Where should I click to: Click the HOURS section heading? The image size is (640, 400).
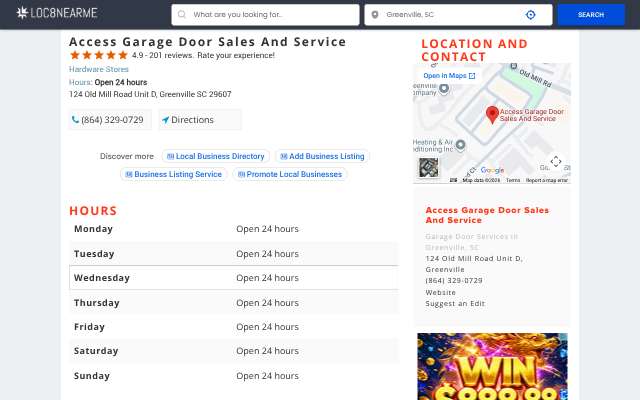93,211
